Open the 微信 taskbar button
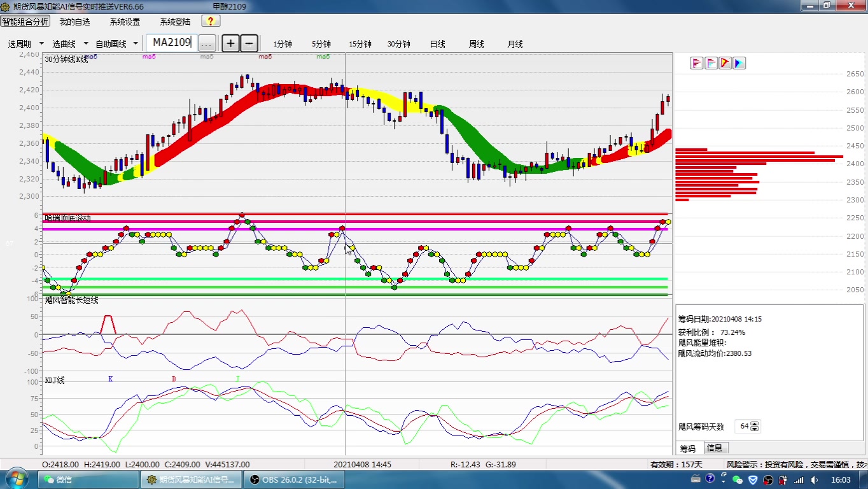This screenshot has height=489, width=868. click(88, 479)
